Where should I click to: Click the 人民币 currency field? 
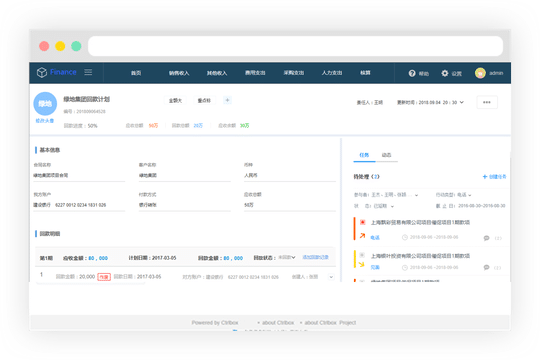coord(290,175)
